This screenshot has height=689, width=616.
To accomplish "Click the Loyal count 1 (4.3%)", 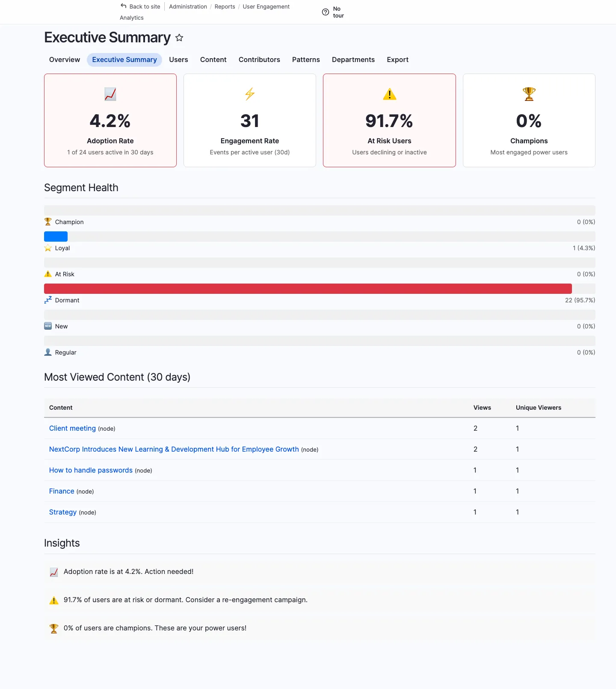I will pos(584,248).
